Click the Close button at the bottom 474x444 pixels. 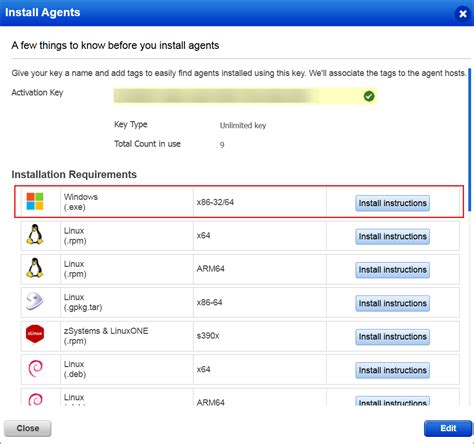(x=28, y=428)
